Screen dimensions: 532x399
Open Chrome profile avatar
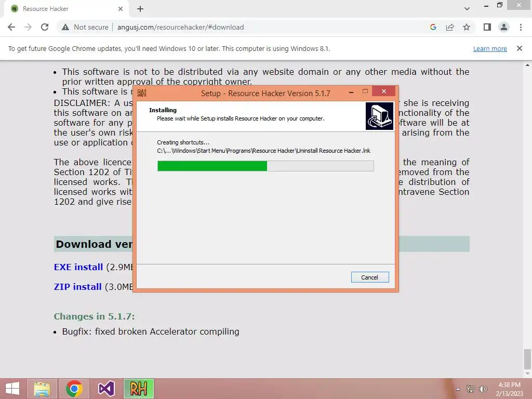pos(504,27)
